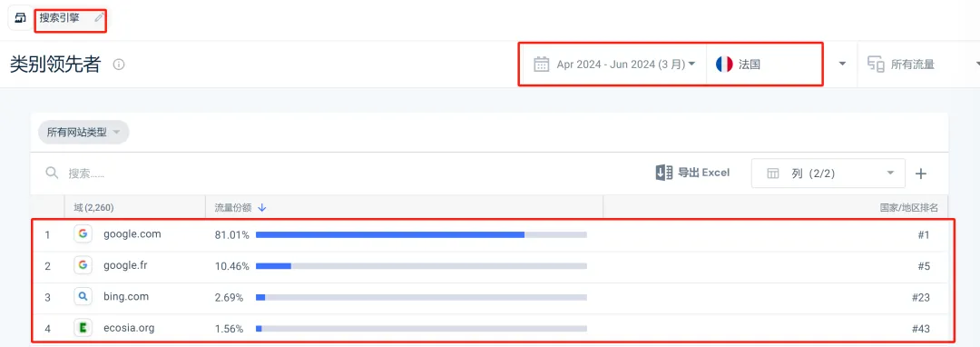The height and width of the screenshot is (347, 980).
Task: Click the 搜索 input field
Action: click(x=344, y=173)
